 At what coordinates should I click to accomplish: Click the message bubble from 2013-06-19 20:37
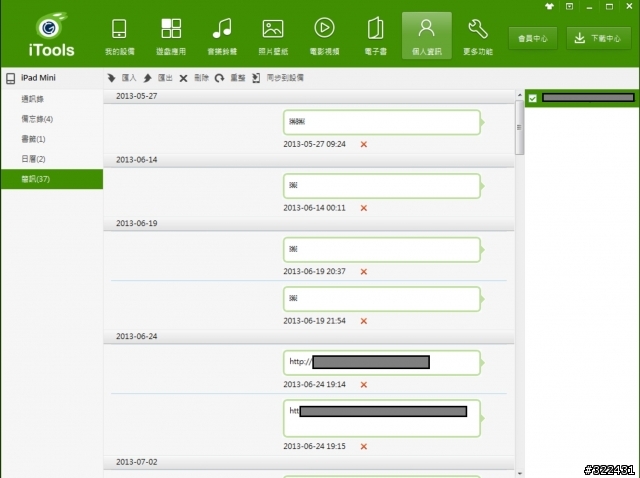click(382, 250)
